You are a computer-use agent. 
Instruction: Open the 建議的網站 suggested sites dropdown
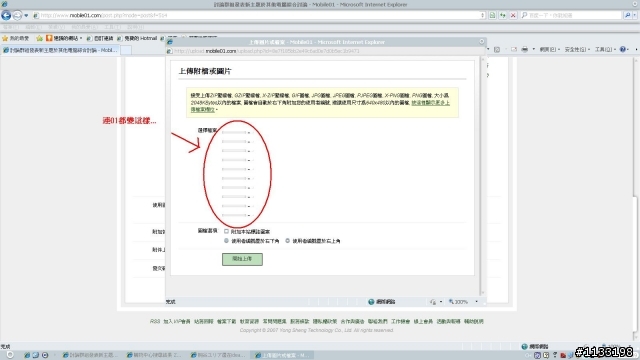[64, 38]
